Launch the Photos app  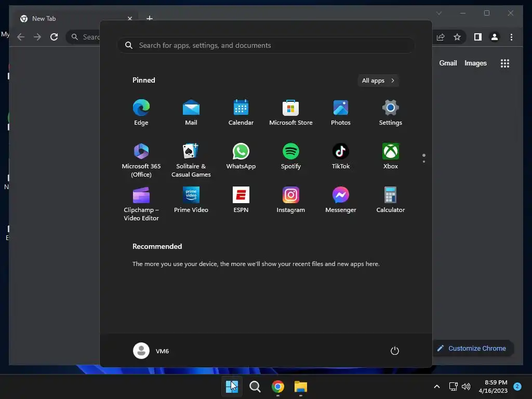tap(341, 113)
